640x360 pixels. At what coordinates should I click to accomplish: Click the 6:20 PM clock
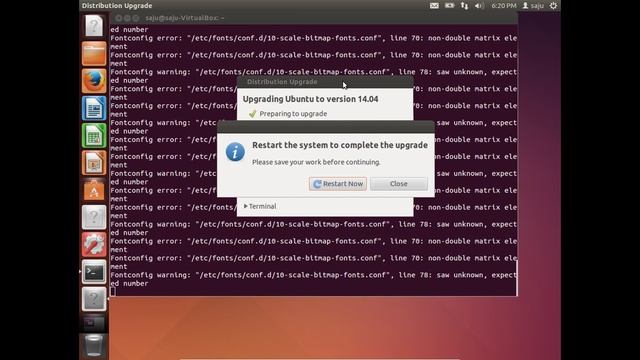[x=504, y=6]
